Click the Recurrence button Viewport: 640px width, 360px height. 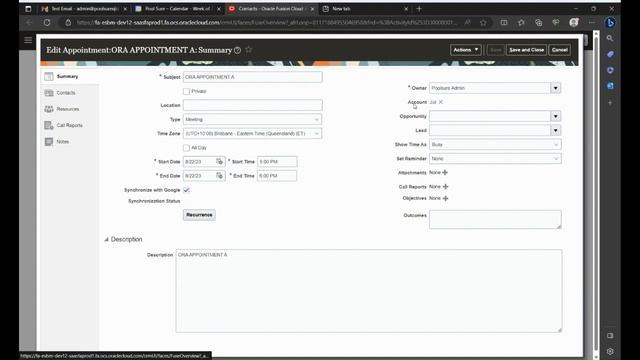(x=199, y=215)
